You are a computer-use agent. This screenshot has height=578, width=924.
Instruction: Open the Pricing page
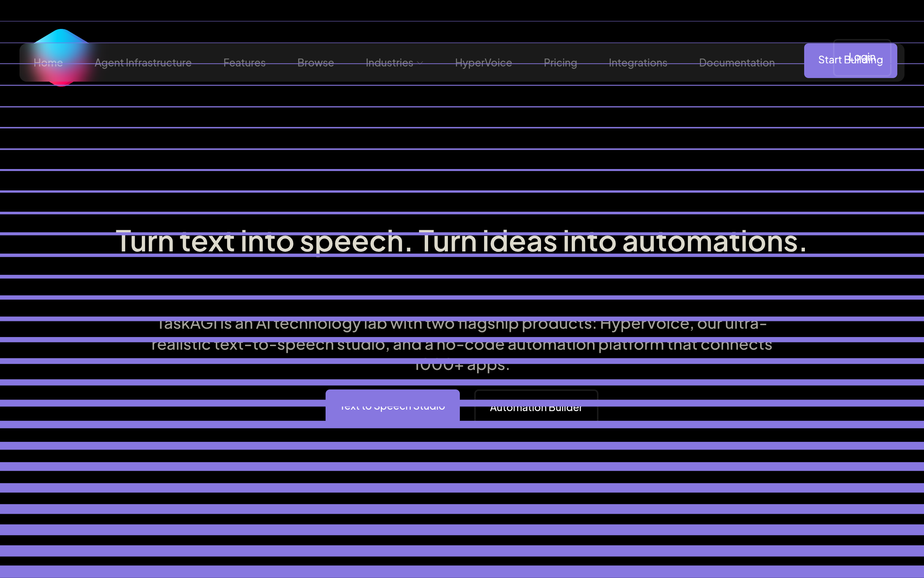coord(560,63)
